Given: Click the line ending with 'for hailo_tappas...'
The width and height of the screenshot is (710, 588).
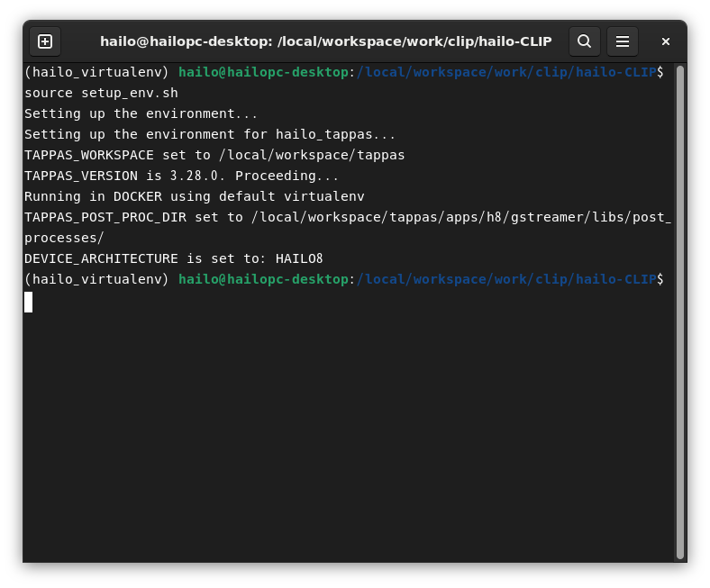Looking at the screenshot, I should pos(210,134).
